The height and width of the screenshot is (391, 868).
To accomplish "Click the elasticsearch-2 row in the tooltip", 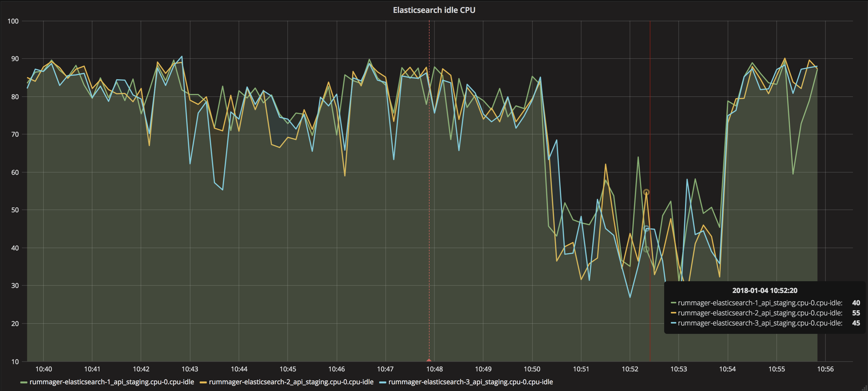I will pyautogui.click(x=759, y=313).
